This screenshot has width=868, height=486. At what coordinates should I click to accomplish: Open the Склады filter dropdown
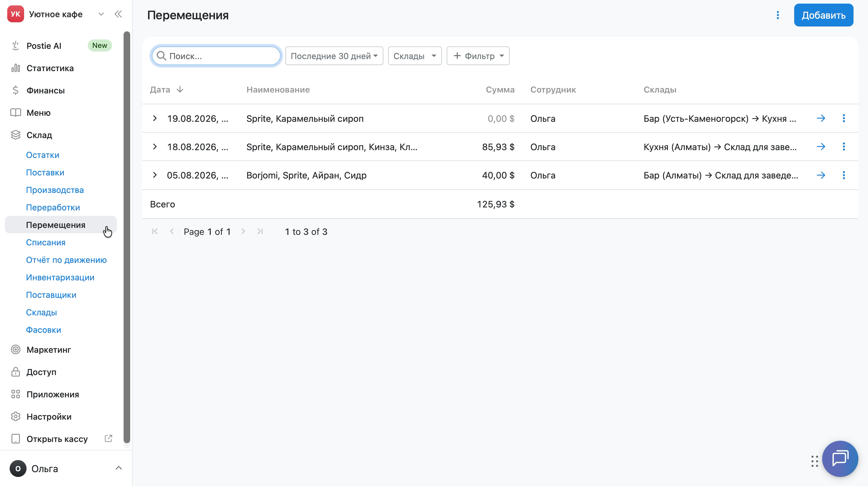click(414, 56)
